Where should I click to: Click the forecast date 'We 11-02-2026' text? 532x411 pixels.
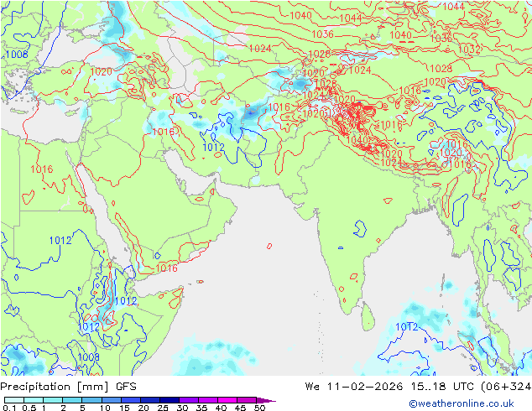pyautogui.click(x=354, y=386)
